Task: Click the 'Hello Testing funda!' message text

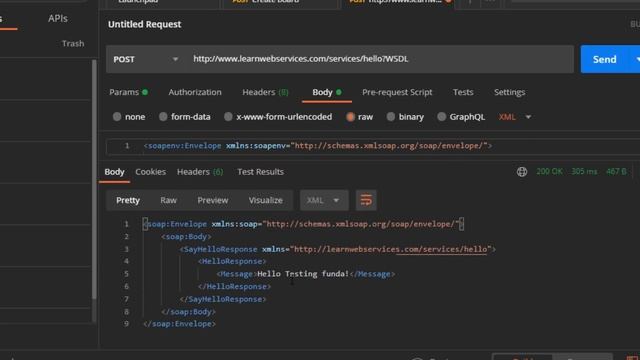Action: (303, 274)
